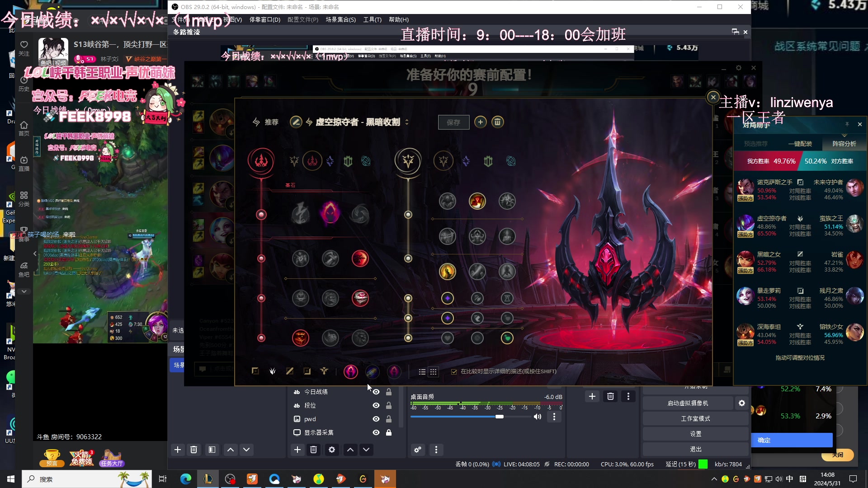Add scene transition with plus icon

592,396
